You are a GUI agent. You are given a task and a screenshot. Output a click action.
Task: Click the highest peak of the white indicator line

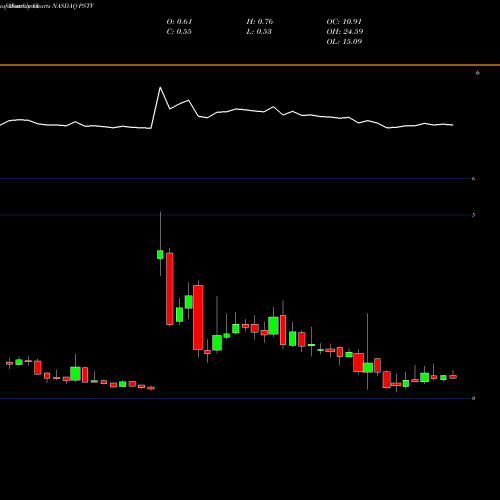tap(160, 88)
